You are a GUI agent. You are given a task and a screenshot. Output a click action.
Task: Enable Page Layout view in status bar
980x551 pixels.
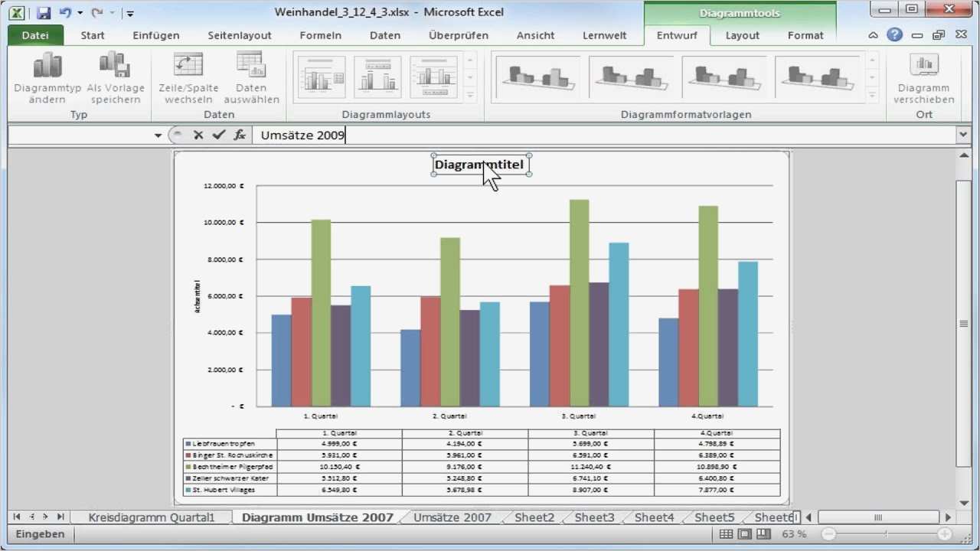click(x=743, y=533)
